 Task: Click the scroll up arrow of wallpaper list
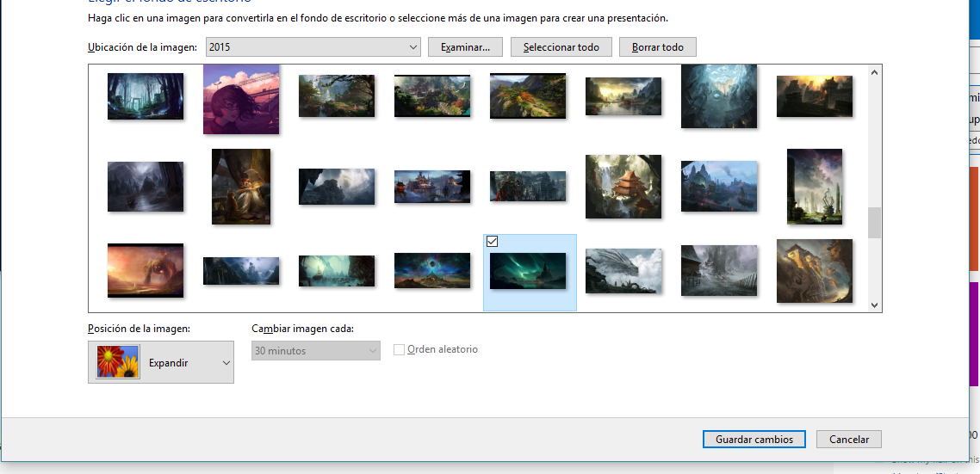[874, 72]
